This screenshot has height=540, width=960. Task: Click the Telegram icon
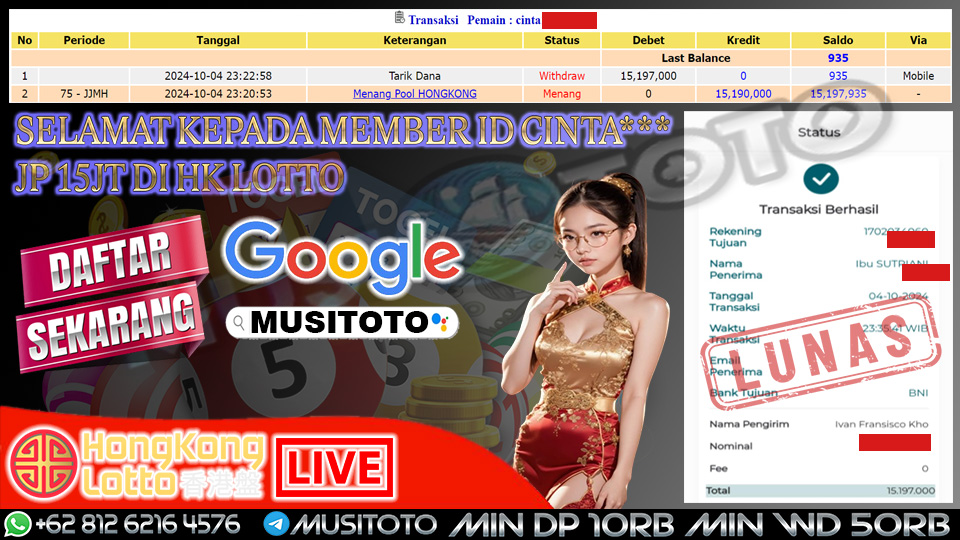pyautogui.click(x=276, y=525)
